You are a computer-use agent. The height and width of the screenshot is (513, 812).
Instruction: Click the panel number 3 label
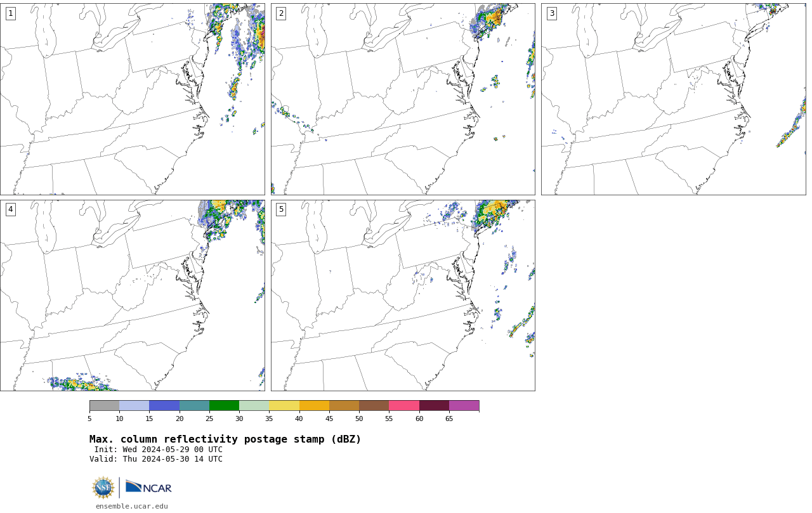click(551, 13)
